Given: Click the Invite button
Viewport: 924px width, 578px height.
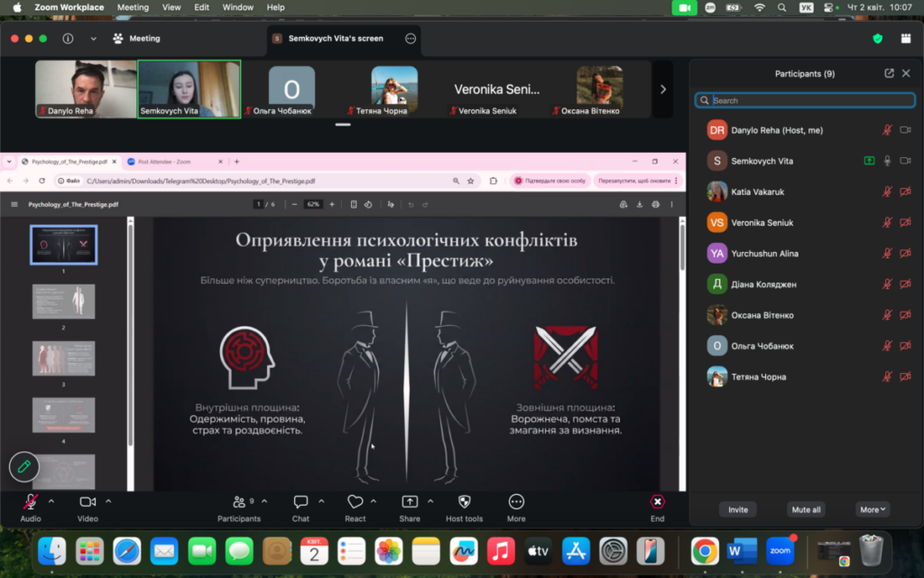Looking at the screenshot, I should (738, 509).
